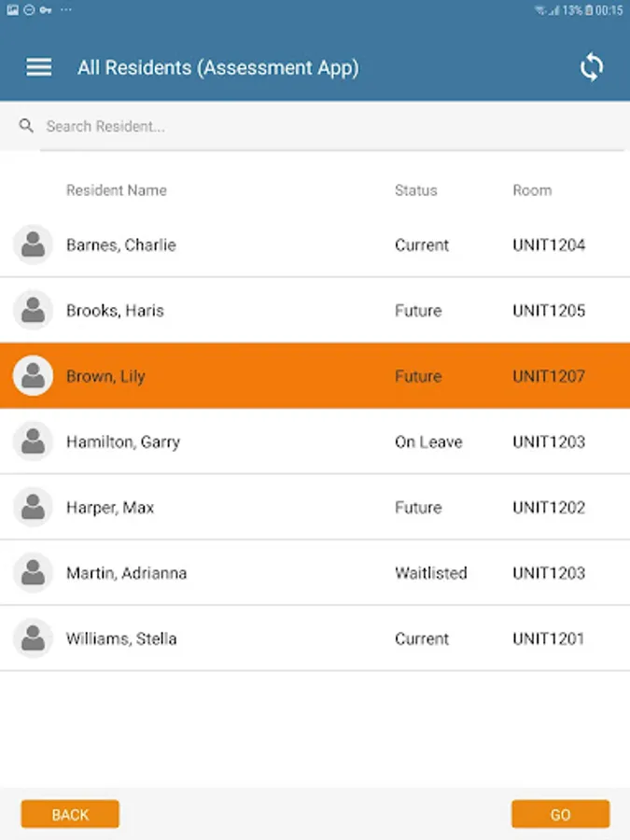Select room UNIT1204 for Charlie Barnes

(x=549, y=245)
